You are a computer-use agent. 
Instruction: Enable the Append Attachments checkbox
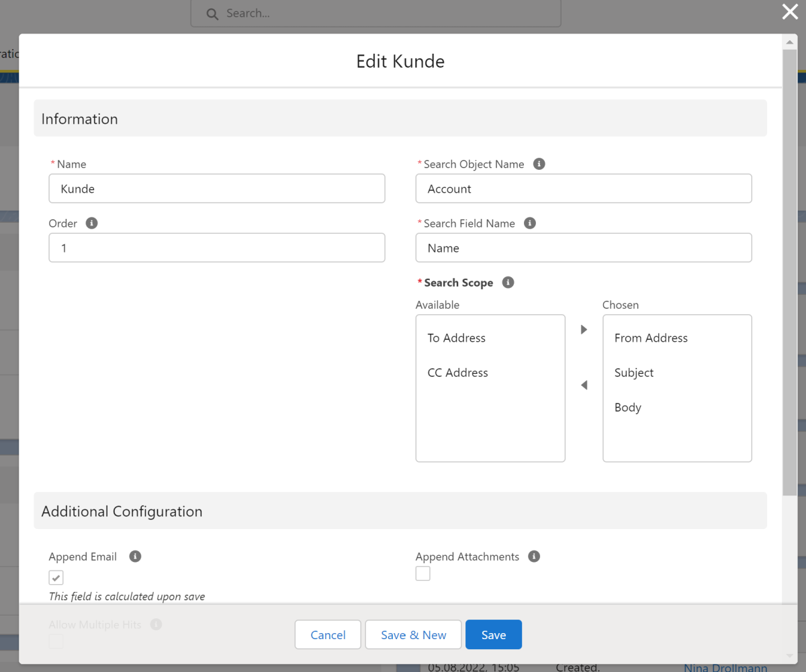pos(422,574)
